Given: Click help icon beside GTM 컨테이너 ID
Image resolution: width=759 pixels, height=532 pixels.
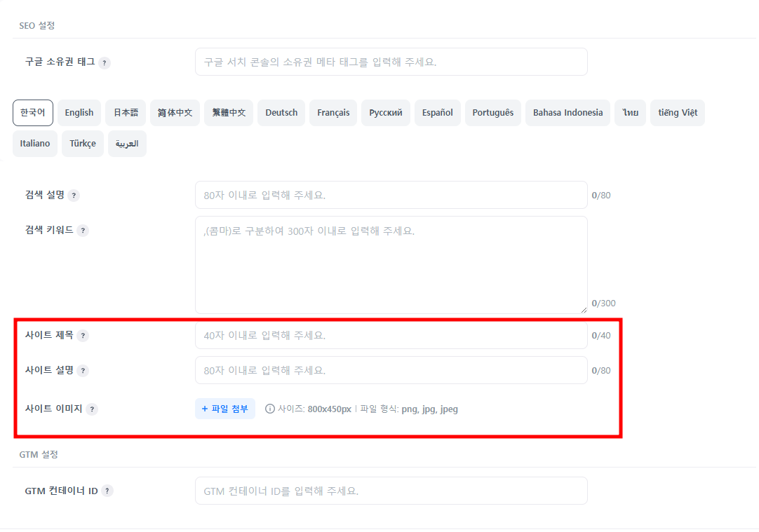Looking at the screenshot, I should click(107, 491).
